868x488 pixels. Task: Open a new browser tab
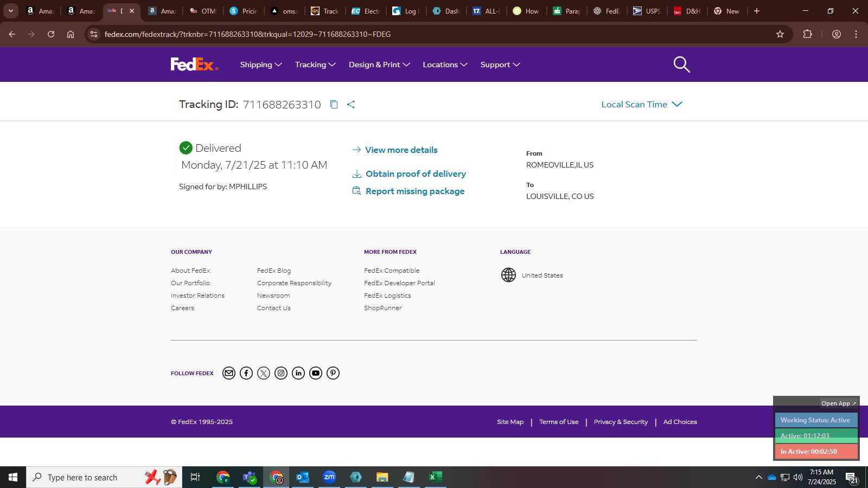pyautogui.click(x=757, y=11)
